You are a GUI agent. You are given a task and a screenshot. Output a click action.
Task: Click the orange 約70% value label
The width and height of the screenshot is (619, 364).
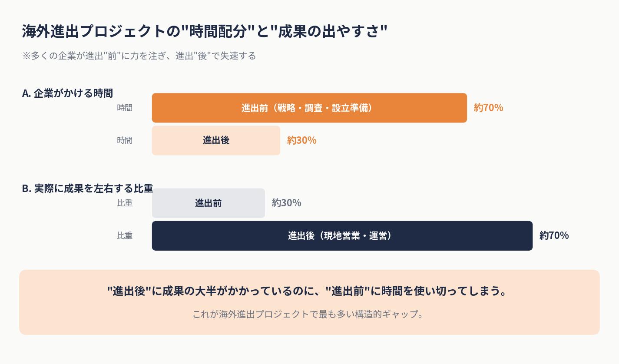click(488, 108)
